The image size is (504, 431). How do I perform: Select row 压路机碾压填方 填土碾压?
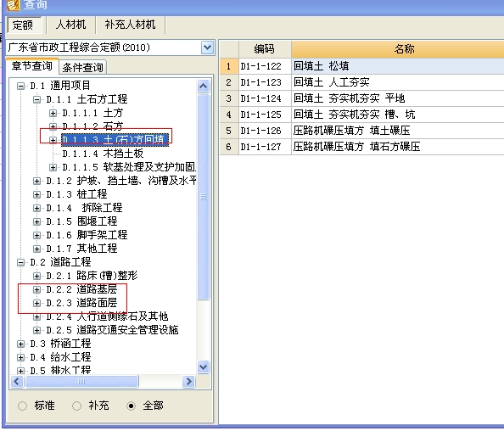tap(362, 131)
